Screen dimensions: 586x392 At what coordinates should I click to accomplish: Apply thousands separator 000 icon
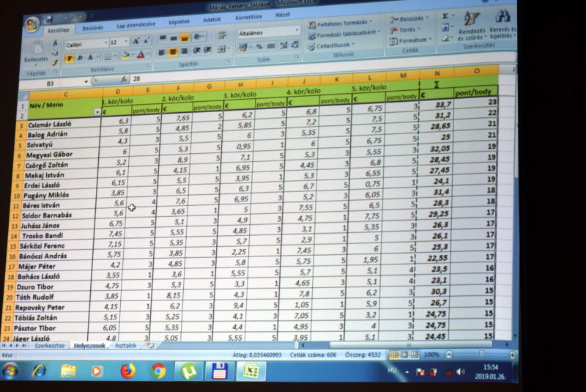270,46
